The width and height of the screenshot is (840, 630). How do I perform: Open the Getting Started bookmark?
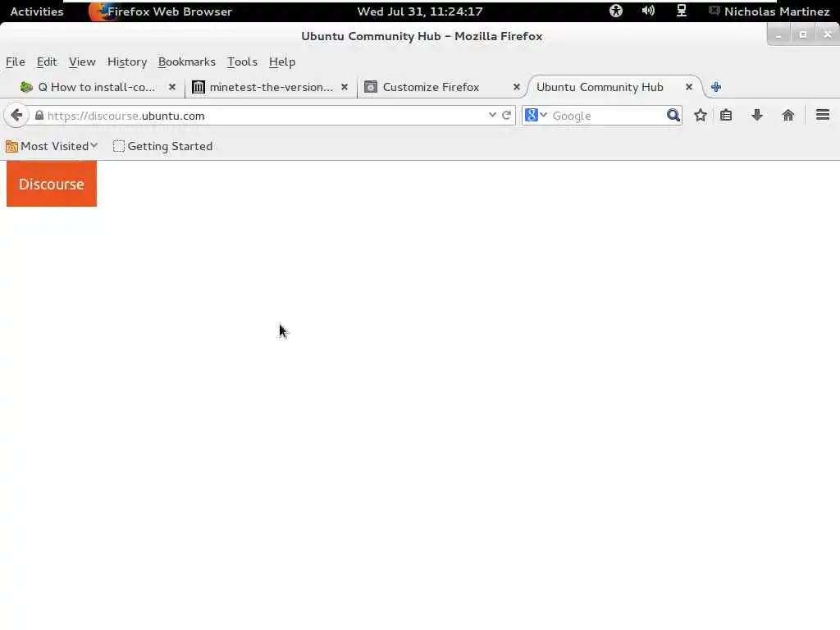(x=163, y=146)
